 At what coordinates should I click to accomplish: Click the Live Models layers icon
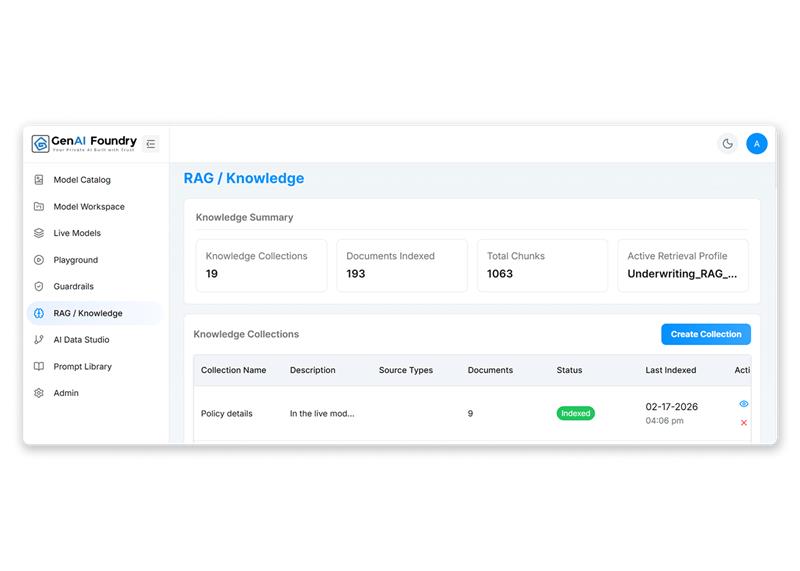(x=39, y=233)
